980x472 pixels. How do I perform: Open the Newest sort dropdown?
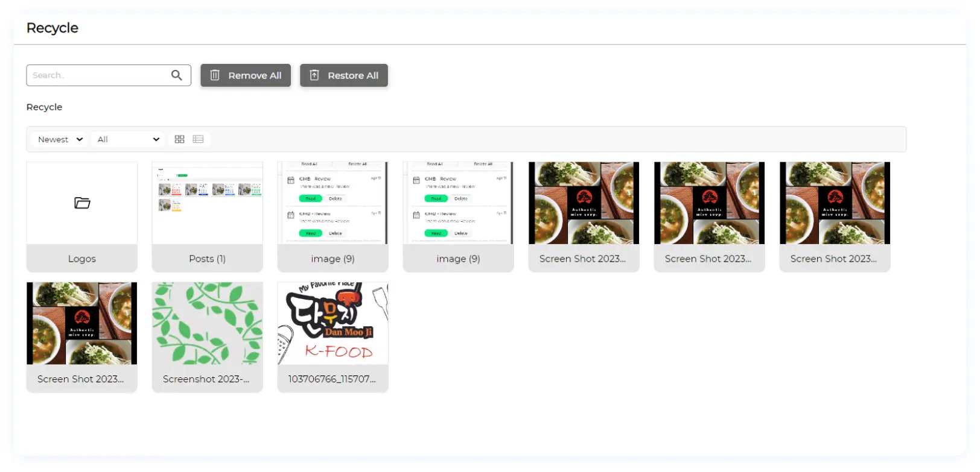(60, 139)
